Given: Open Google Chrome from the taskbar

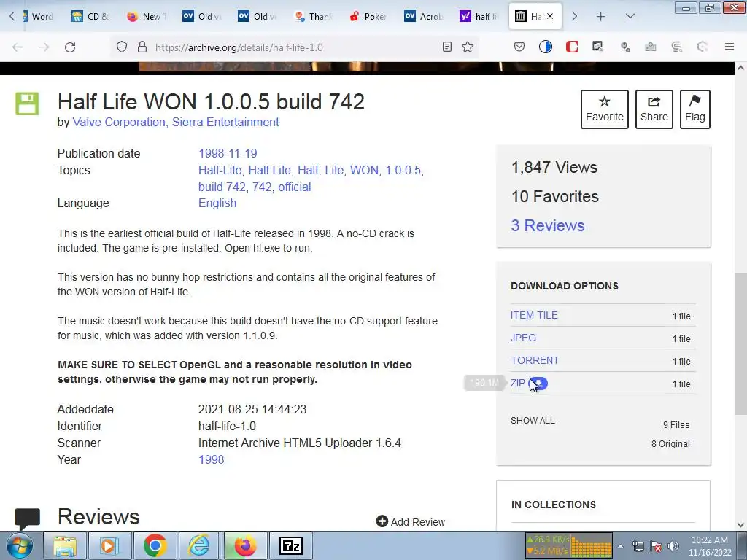Looking at the screenshot, I should tap(155, 546).
